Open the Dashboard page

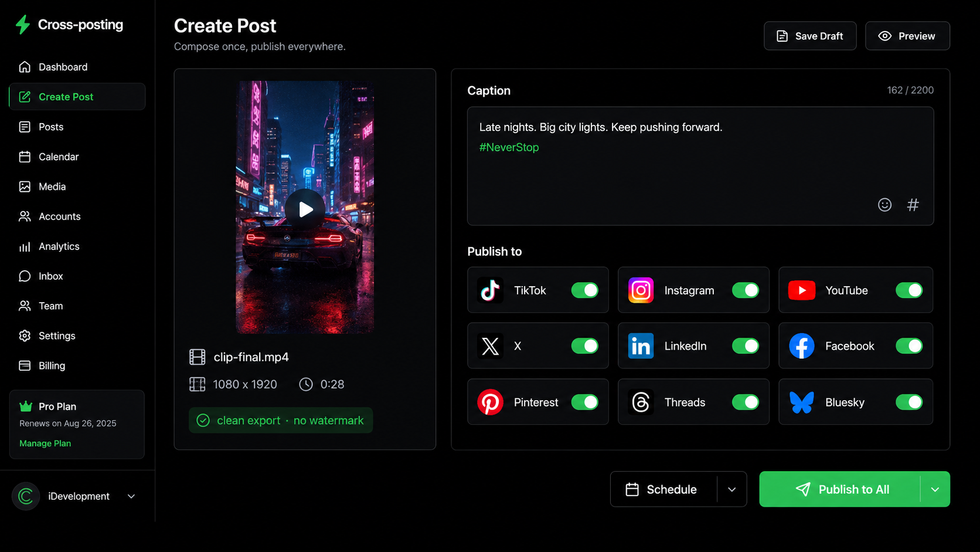point(77,67)
